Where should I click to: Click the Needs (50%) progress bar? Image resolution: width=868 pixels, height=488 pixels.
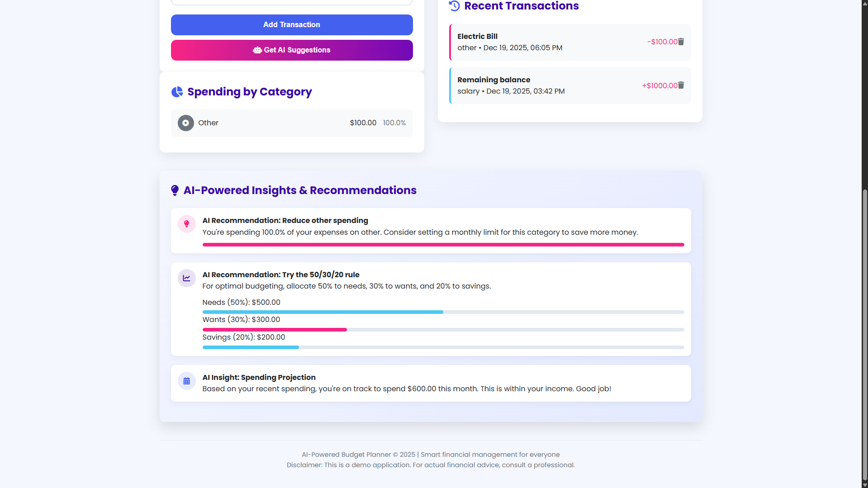click(443, 312)
